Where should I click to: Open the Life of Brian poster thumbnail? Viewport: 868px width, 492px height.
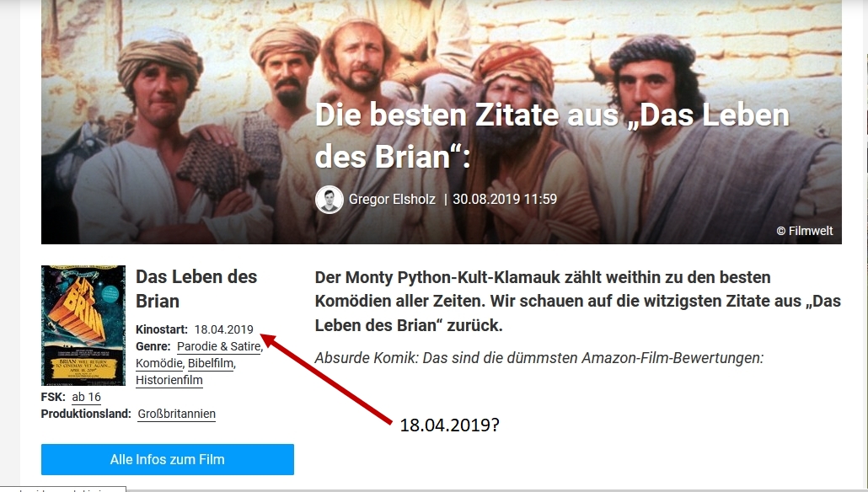coord(83,325)
